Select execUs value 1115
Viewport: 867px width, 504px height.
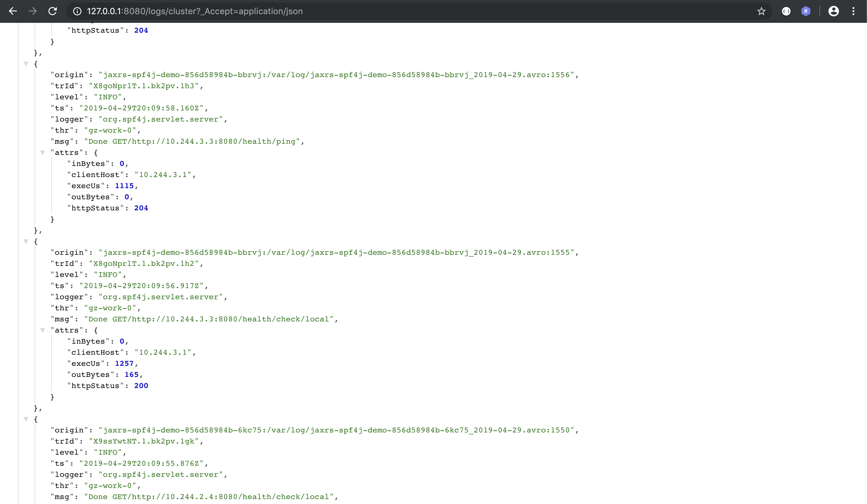point(124,186)
